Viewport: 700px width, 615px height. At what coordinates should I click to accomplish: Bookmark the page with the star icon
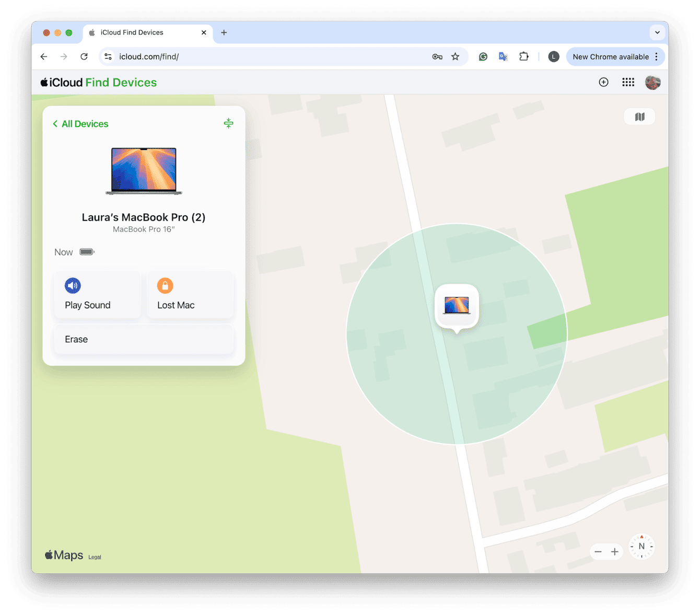455,56
